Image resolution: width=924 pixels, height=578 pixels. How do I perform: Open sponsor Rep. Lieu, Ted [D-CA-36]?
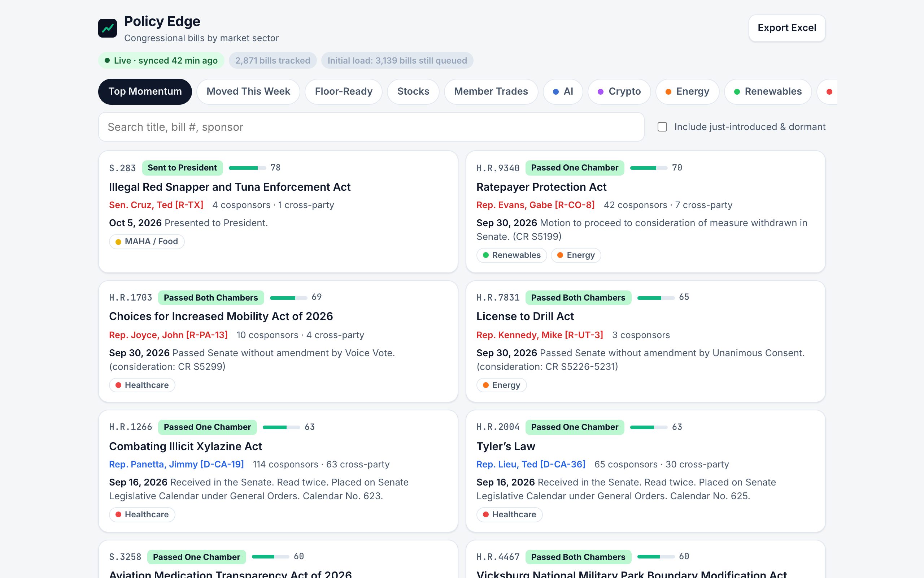tap(531, 464)
